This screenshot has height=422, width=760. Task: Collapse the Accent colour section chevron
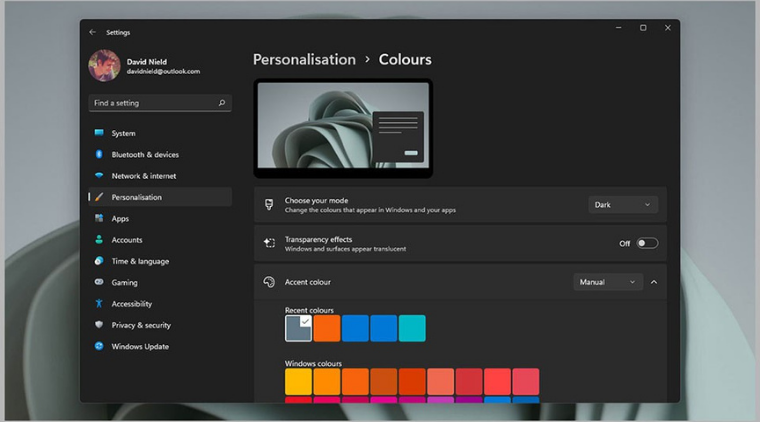(x=654, y=282)
